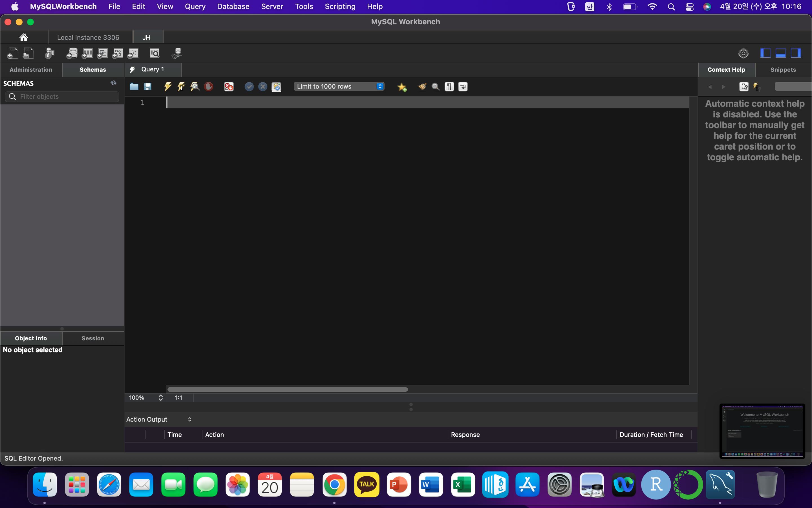
Task: Toggle word wrapping in editor
Action: (463, 87)
